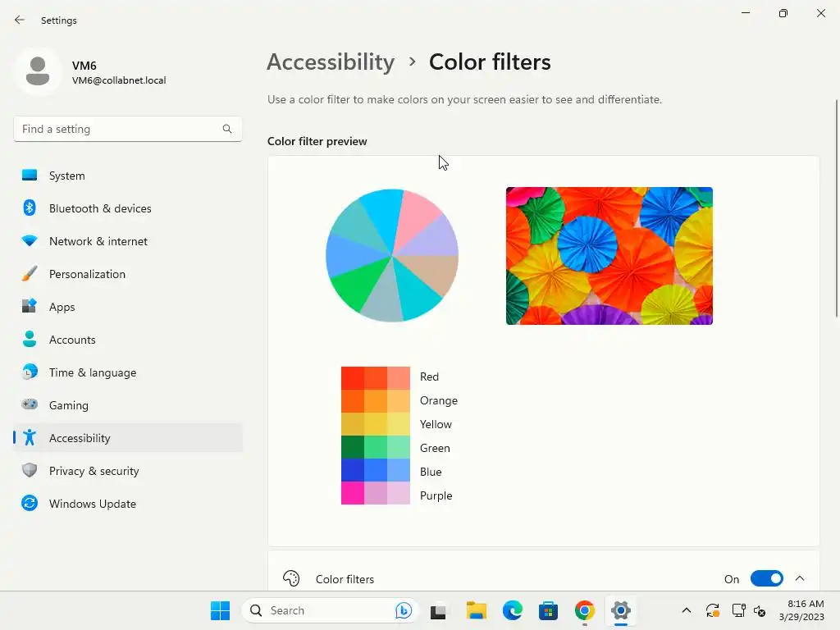Screen dimensions: 840x630
Task: Click the Accessibility figure icon
Action: point(30,438)
